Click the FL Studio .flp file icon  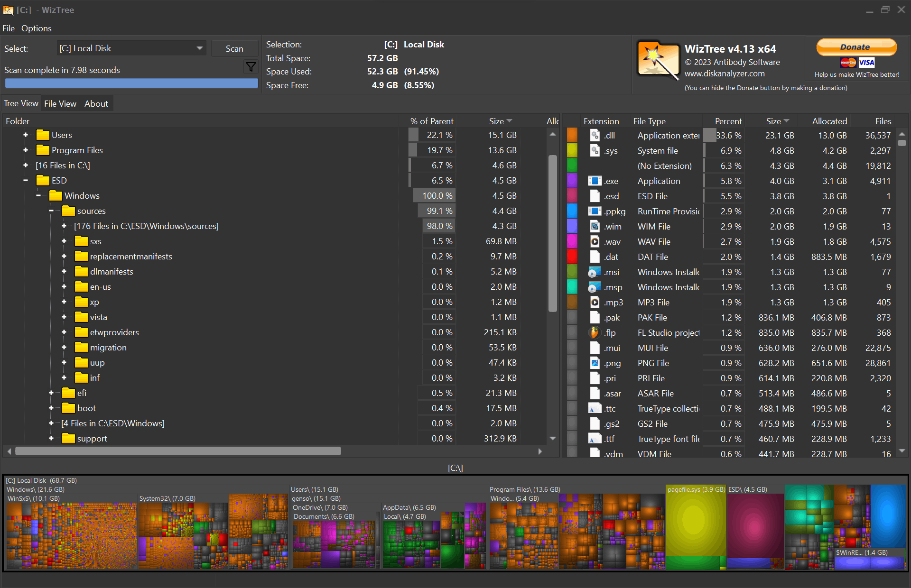595,332
